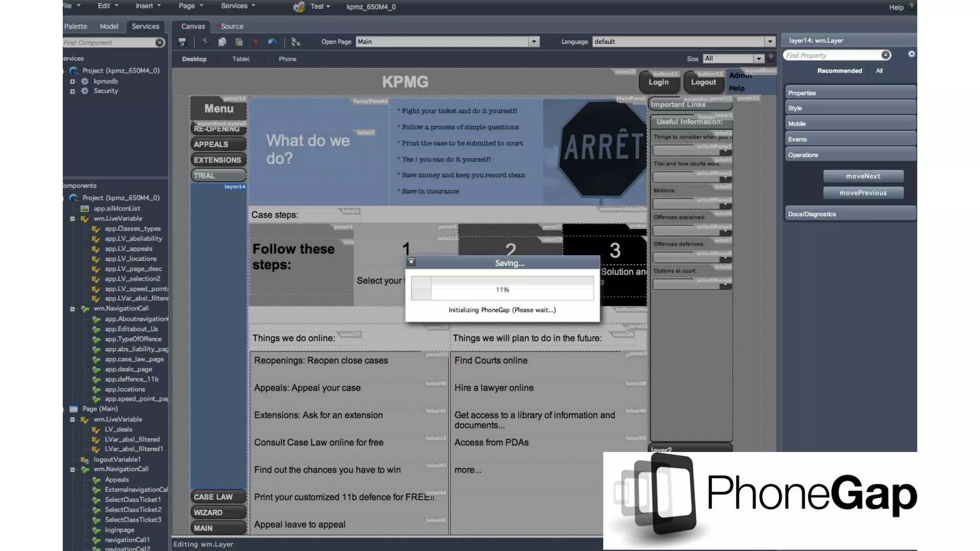Click the Saving progress bar

pyautogui.click(x=502, y=289)
